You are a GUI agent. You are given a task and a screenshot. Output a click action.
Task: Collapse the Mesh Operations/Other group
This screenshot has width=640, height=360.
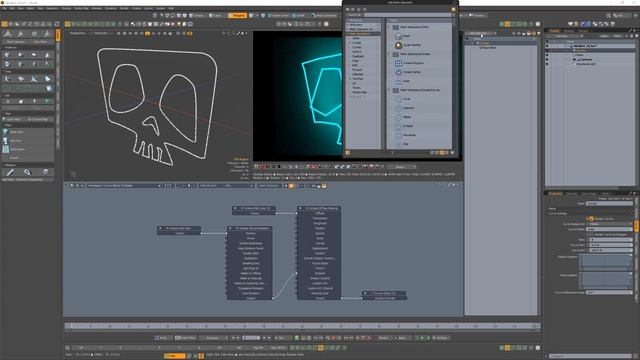[x=389, y=27]
